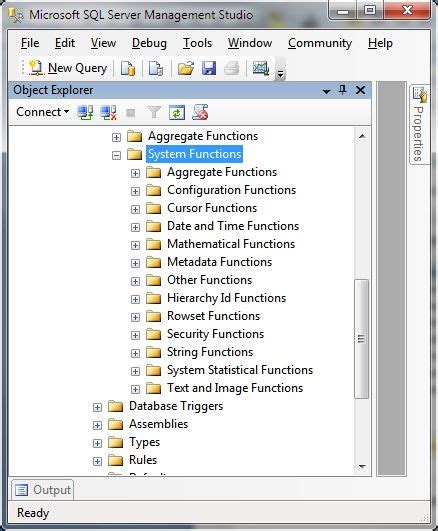Click the Cursor Functions folder icon

[153, 208]
